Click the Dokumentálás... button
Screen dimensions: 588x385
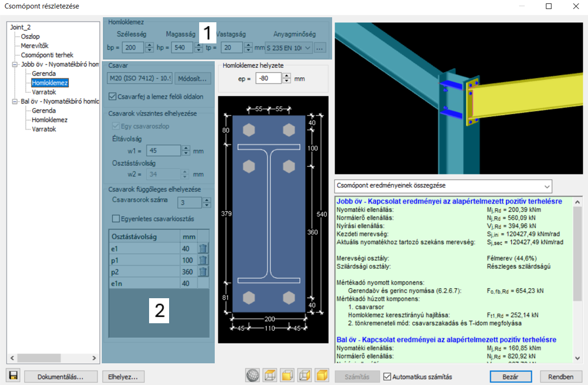(x=61, y=377)
